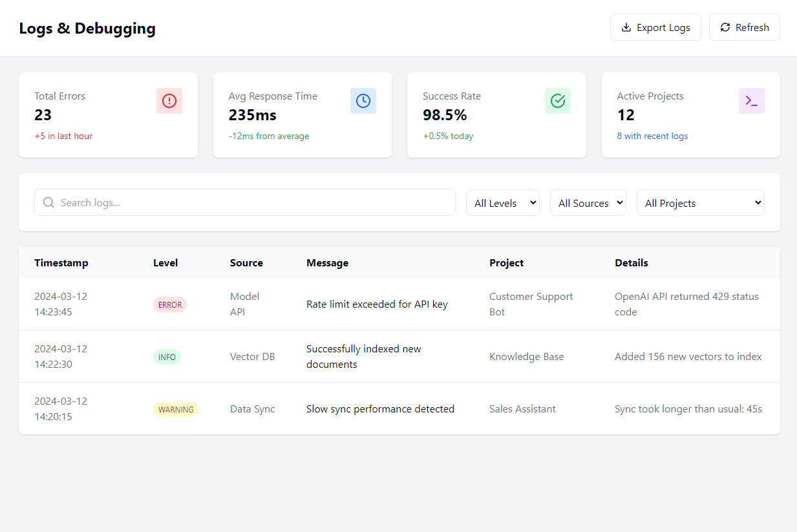The image size is (797, 532).
Task: Click the magnifier icon in search box
Action: [48, 202]
